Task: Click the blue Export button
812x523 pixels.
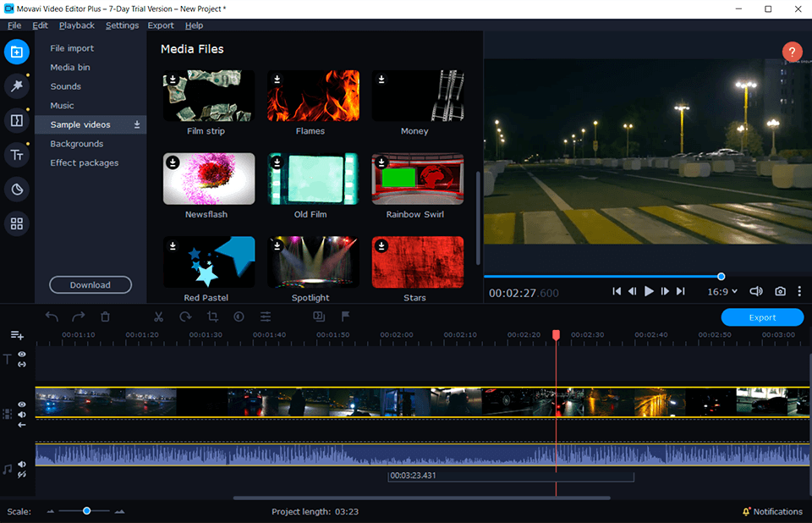Action: coord(760,317)
